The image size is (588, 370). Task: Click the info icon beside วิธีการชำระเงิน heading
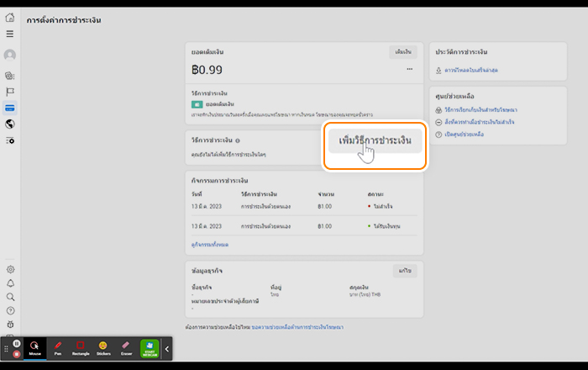pos(238,140)
